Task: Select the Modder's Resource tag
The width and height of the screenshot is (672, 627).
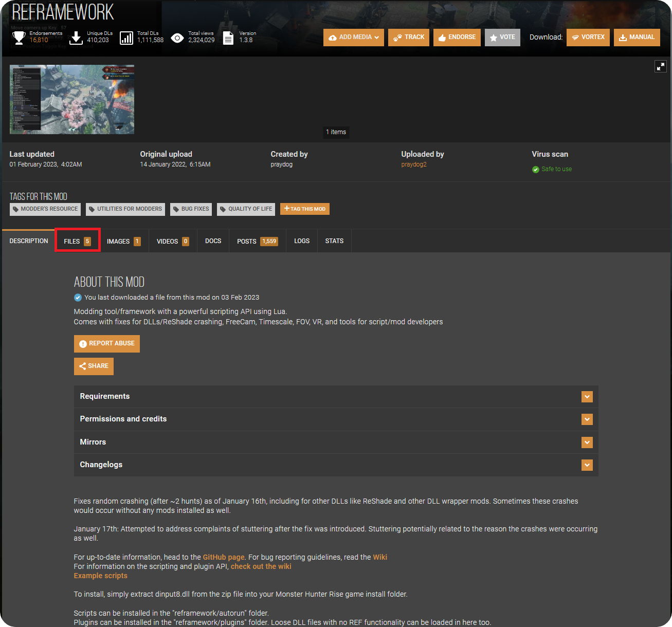Action: pyautogui.click(x=45, y=209)
